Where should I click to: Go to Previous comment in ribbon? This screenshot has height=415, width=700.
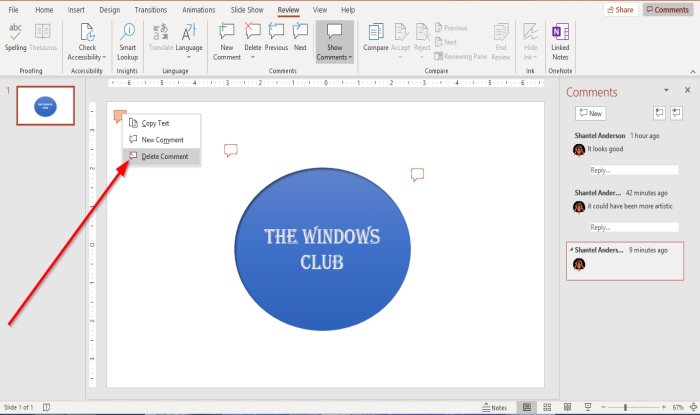276,38
